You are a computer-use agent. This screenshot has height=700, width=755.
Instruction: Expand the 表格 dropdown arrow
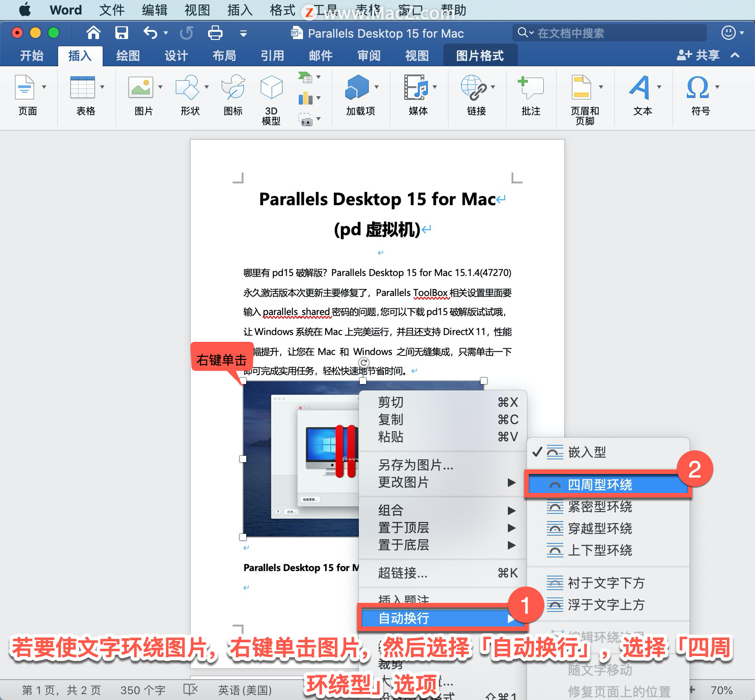pos(102,87)
